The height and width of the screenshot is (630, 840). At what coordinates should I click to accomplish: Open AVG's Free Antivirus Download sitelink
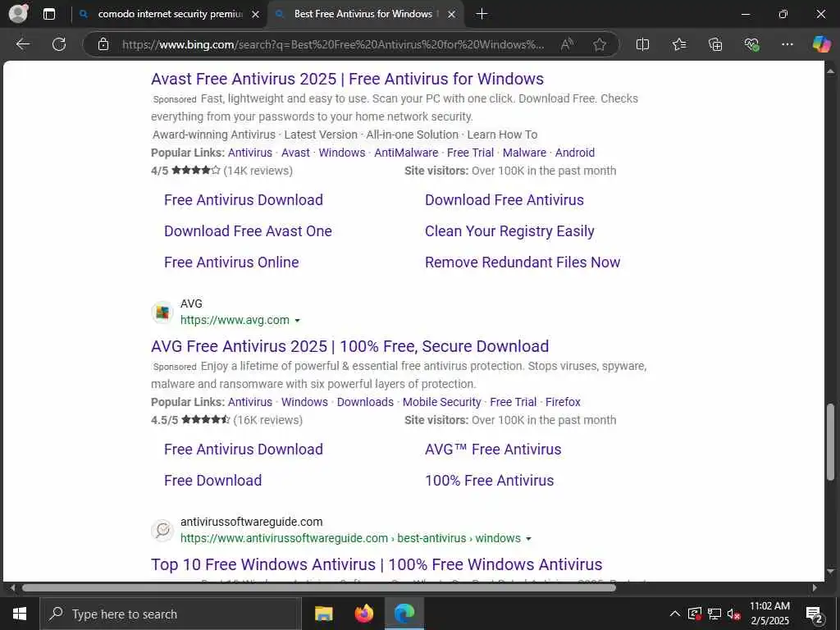243,449
